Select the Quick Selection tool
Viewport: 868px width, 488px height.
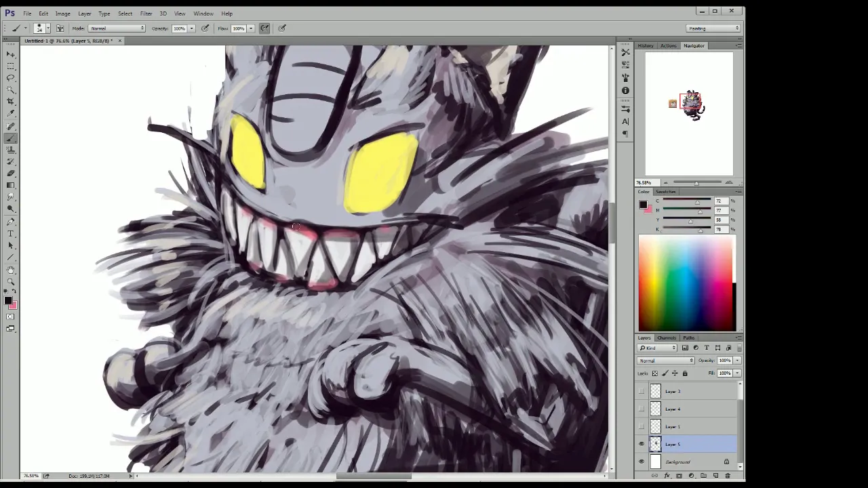click(x=10, y=89)
